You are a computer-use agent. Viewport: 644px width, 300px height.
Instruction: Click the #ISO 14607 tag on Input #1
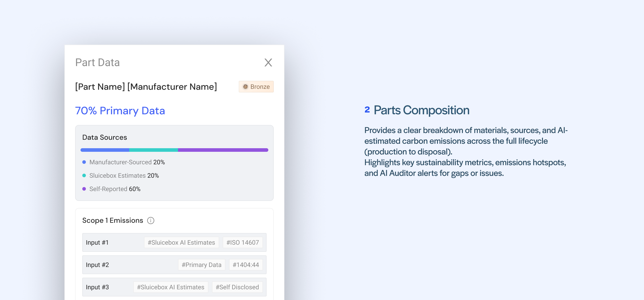[243, 242]
